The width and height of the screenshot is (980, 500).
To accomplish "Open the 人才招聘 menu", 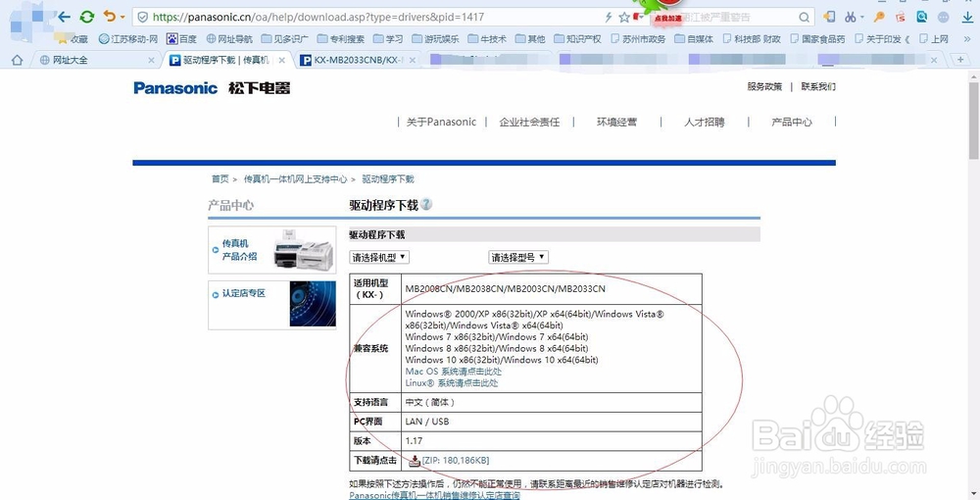I will [x=705, y=122].
